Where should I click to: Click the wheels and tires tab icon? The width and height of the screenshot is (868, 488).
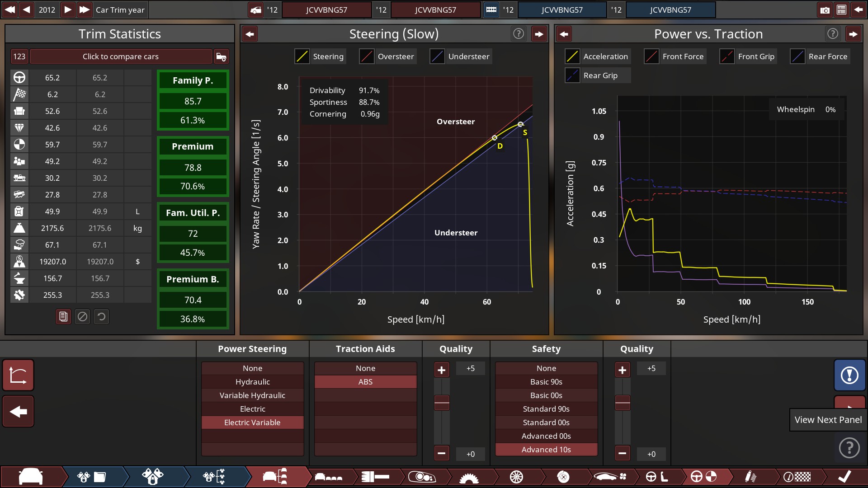[x=516, y=477]
